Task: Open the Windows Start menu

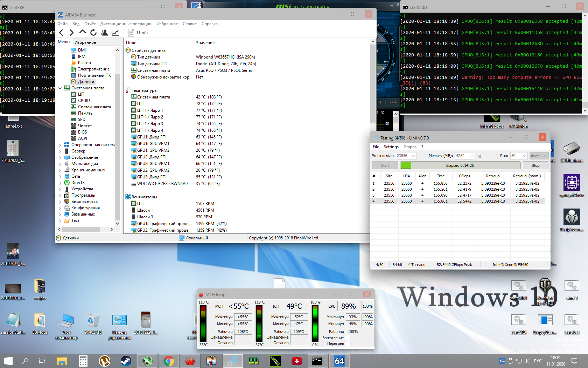Action: tap(8, 361)
